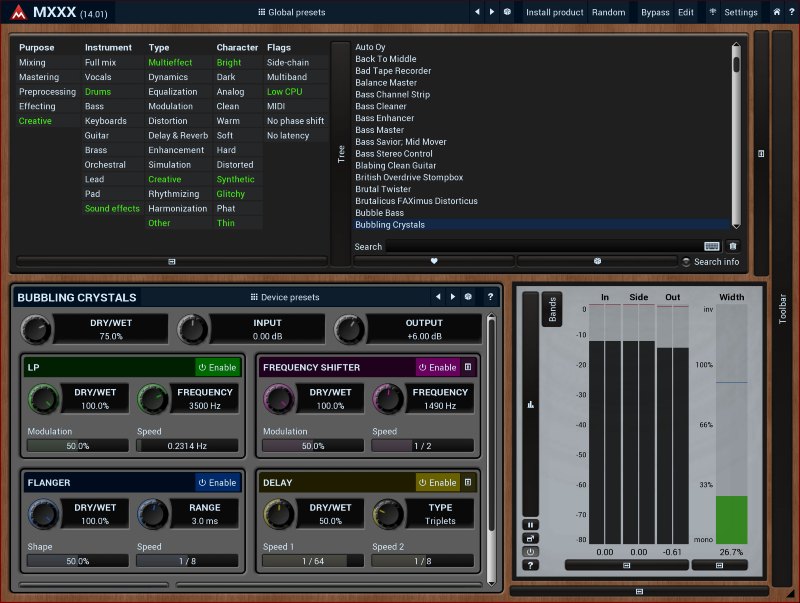Image resolution: width=800 pixels, height=603 pixels.
Task: Click the randomize dice icon beside Search info
Action: pyautogui.click(x=597, y=261)
